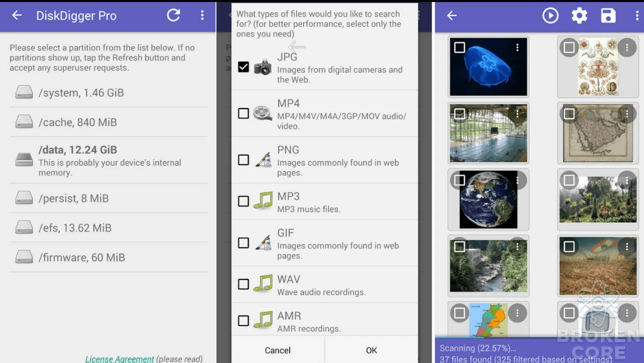The height and width of the screenshot is (363, 644).
Task: Open three-dot menu on the Earth globe image
Action: coord(517,180)
